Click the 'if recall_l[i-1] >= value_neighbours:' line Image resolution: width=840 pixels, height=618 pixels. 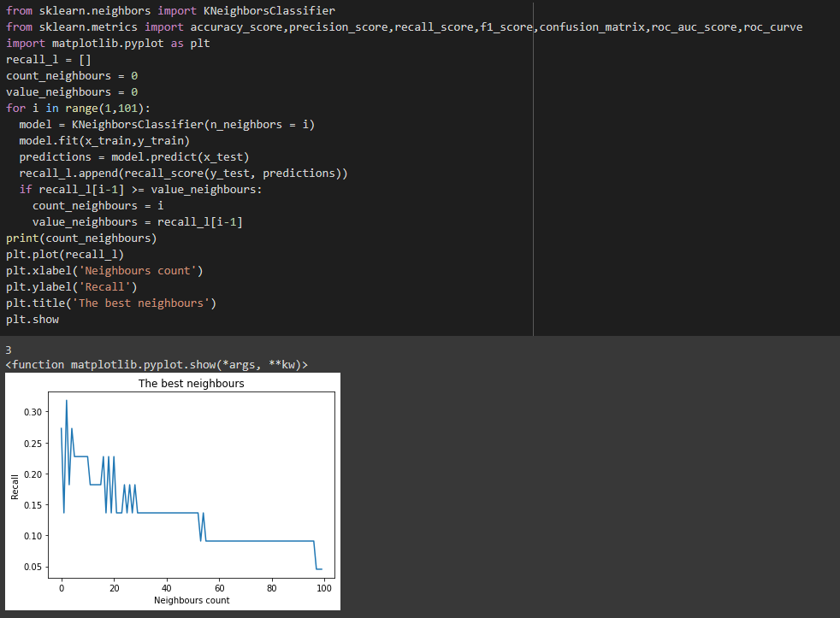click(x=140, y=190)
